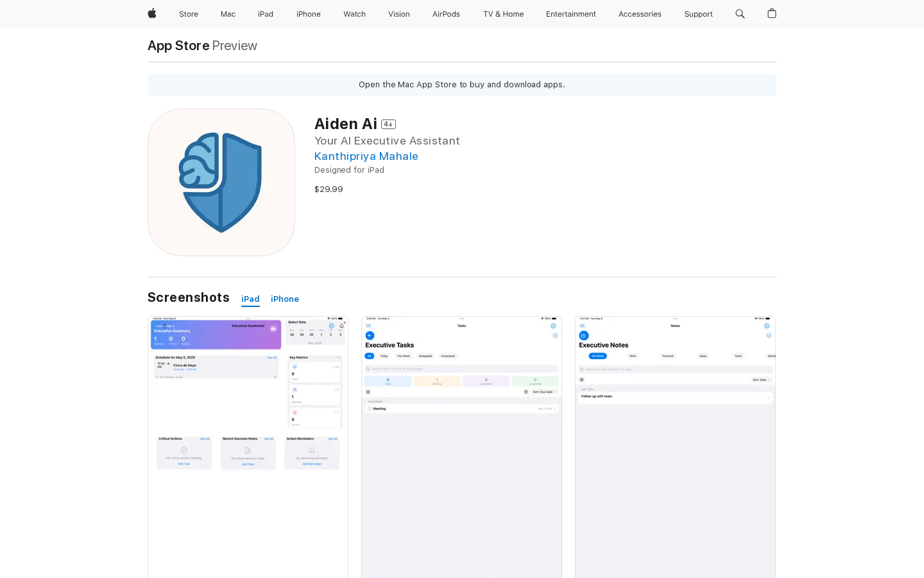Switch to iPhone screenshots tab

coord(285,299)
